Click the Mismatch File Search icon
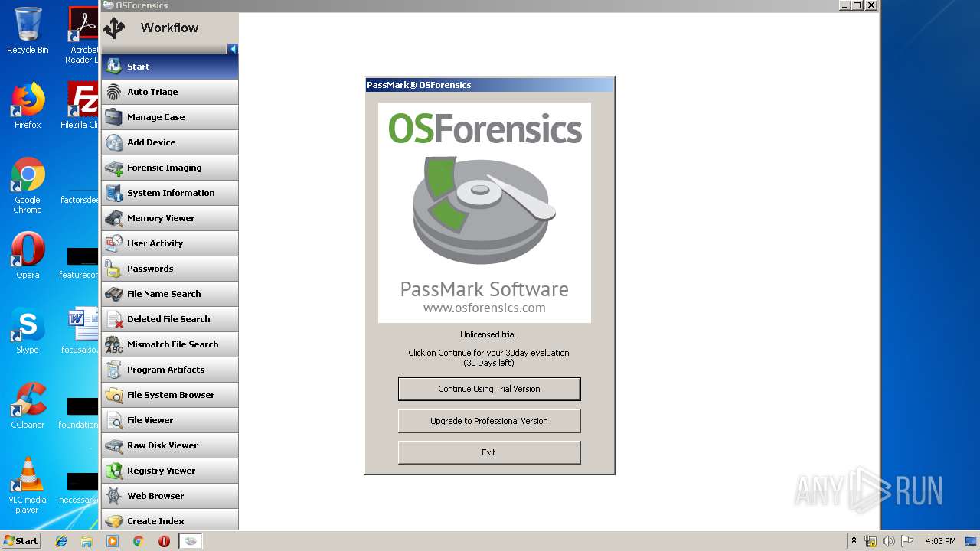Screen dimensions: 980x551 pos(113,344)
